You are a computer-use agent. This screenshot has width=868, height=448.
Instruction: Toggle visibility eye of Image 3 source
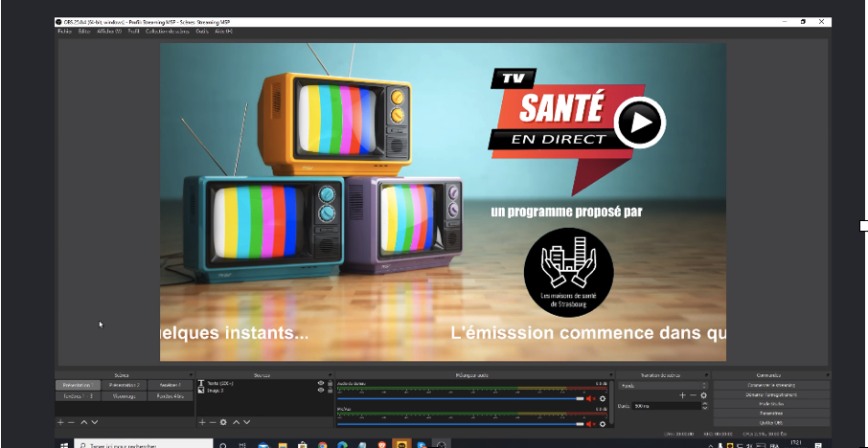pos(321,390)
